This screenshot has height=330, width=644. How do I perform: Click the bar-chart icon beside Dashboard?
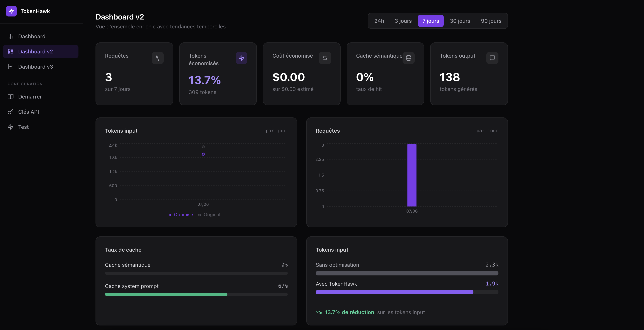pos(10,37)
